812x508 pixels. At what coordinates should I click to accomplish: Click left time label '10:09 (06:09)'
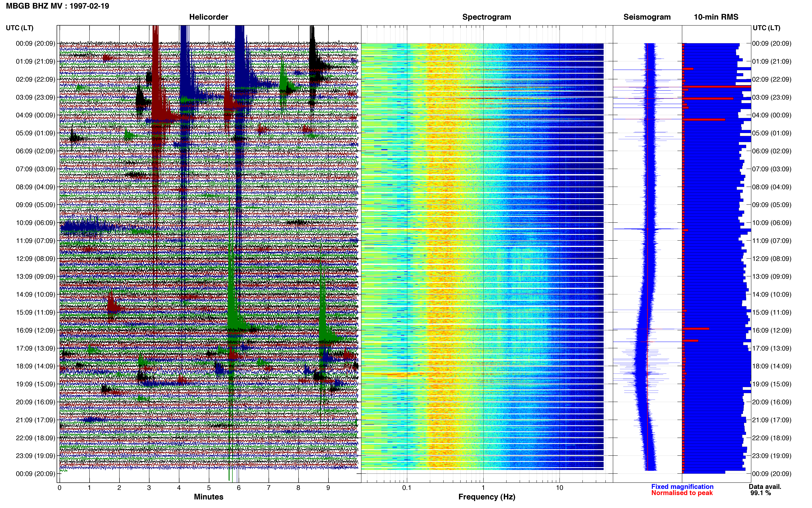[x=35, y=223]
